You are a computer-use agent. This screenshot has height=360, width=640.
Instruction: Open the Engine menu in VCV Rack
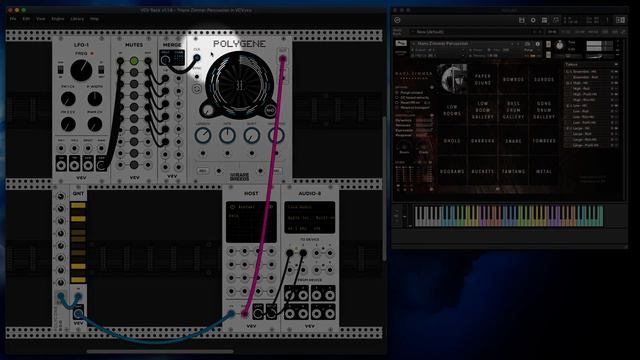(58, 19)
